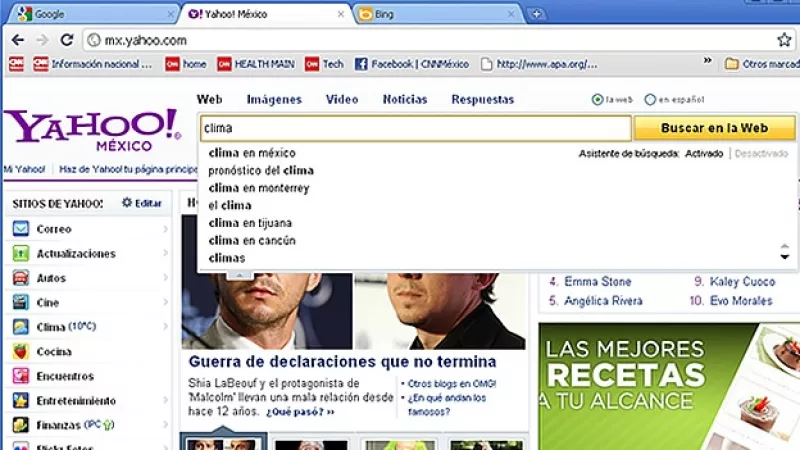Open the Correo mail icon in the sidebar
Viewport: 800px width, 450px height.
click(x=20, y=229)
